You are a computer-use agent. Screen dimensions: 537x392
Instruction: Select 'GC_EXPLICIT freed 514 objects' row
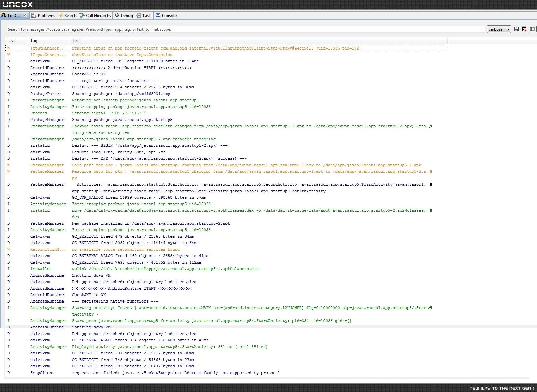click(x=226, y=87)
